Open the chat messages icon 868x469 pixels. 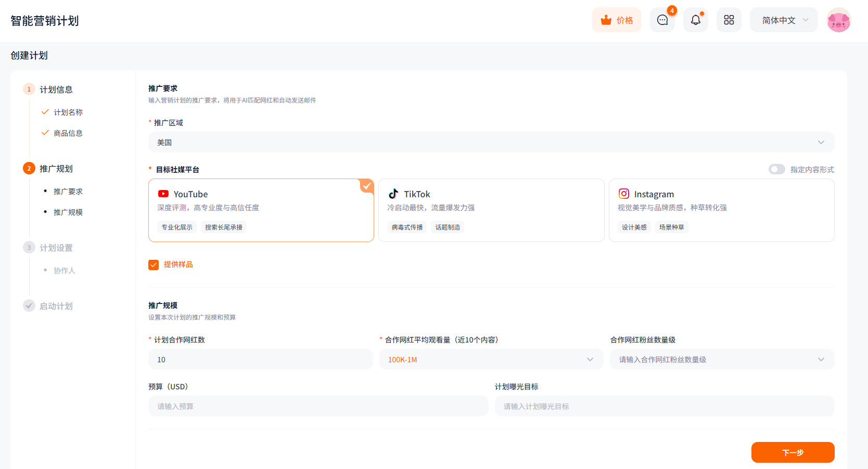662,20
